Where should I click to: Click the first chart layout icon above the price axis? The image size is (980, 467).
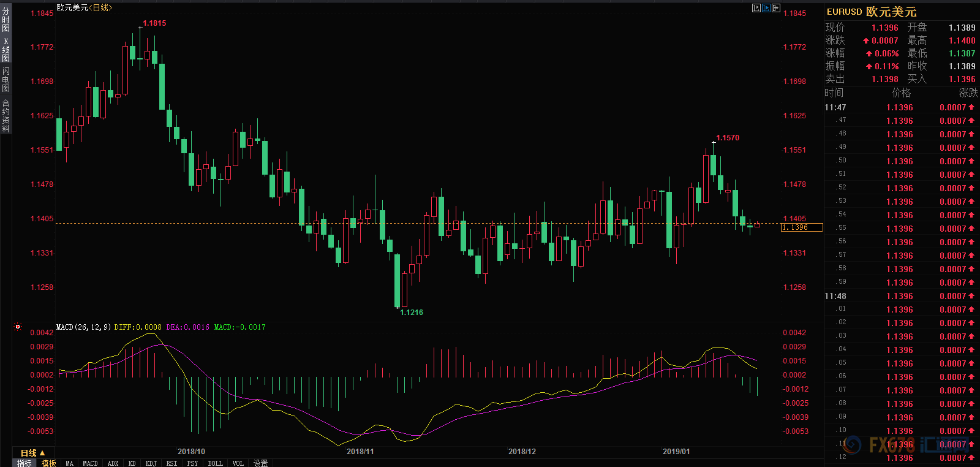click(756, 8)
